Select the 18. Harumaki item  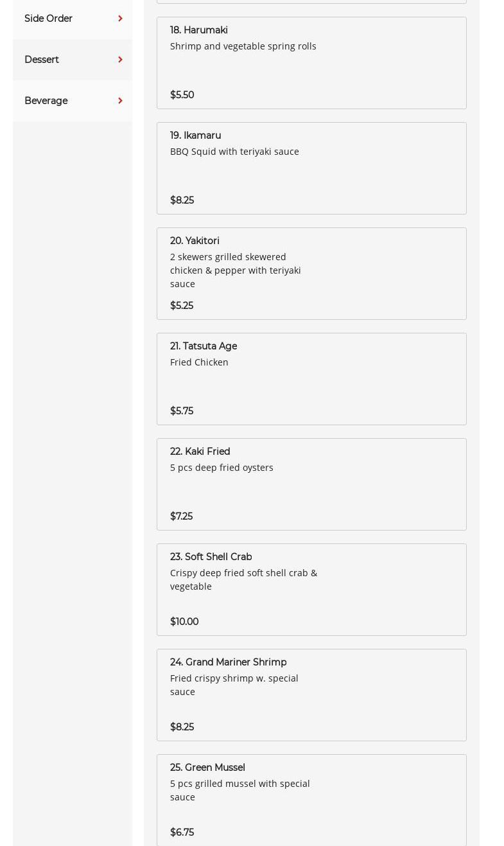click(x=199, y=30)
